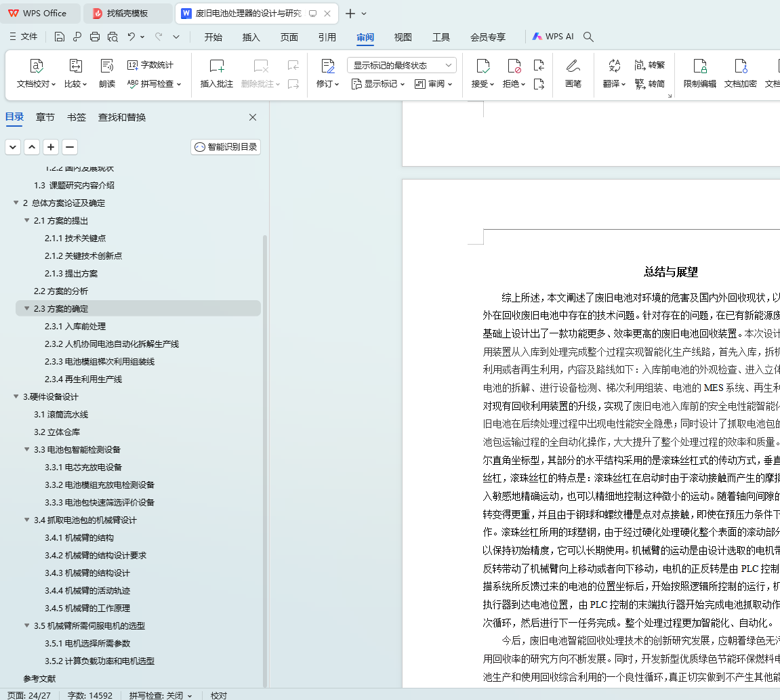Click the previous change icon beside 接受/拒绝
Screen dimensions: 780x700
click(x=539, y=65)
